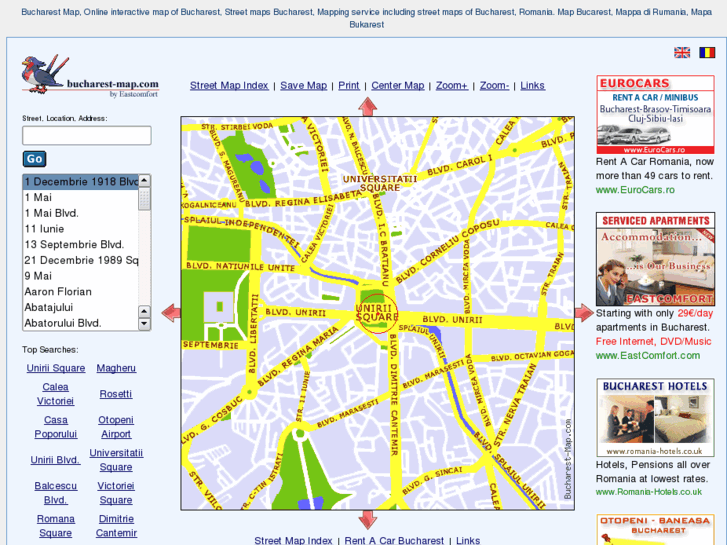Click the EuroCars rent a car banner

click(x=655, y=115)
